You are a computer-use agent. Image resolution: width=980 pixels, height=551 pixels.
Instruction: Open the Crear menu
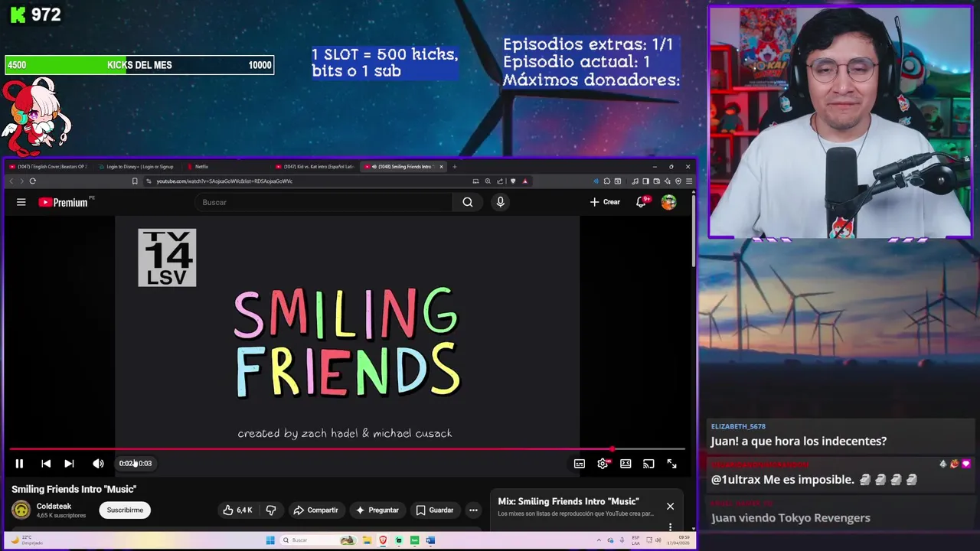click(x=605, y=202)
